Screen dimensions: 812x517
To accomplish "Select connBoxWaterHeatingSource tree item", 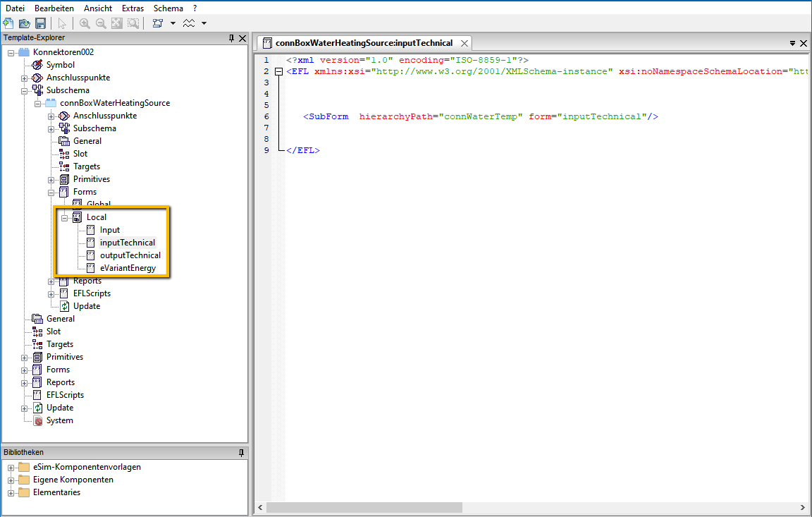I will click(114, 102).
